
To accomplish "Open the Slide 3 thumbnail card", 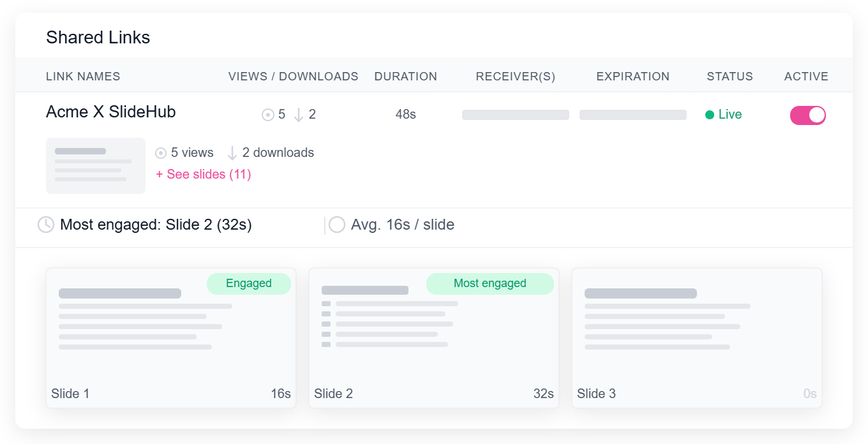I will (697, 337).
